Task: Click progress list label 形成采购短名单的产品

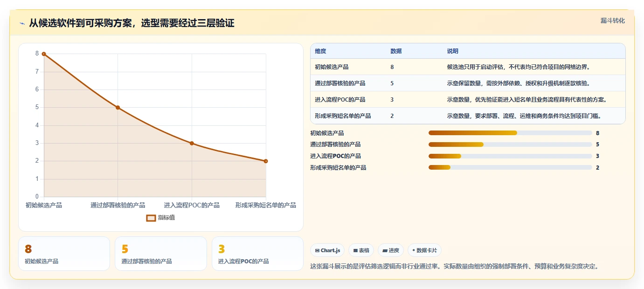Action: click(x=338, y=167)
